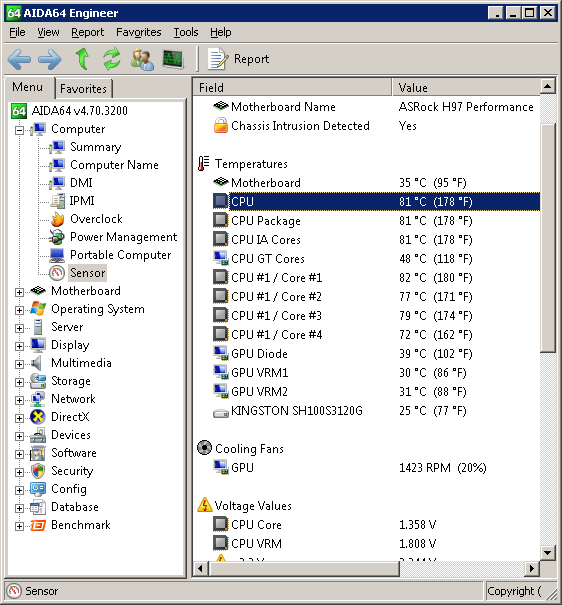Switch to the Favorites tab
The width and height of the screenshot is (562, 605).
pos(83,89)
